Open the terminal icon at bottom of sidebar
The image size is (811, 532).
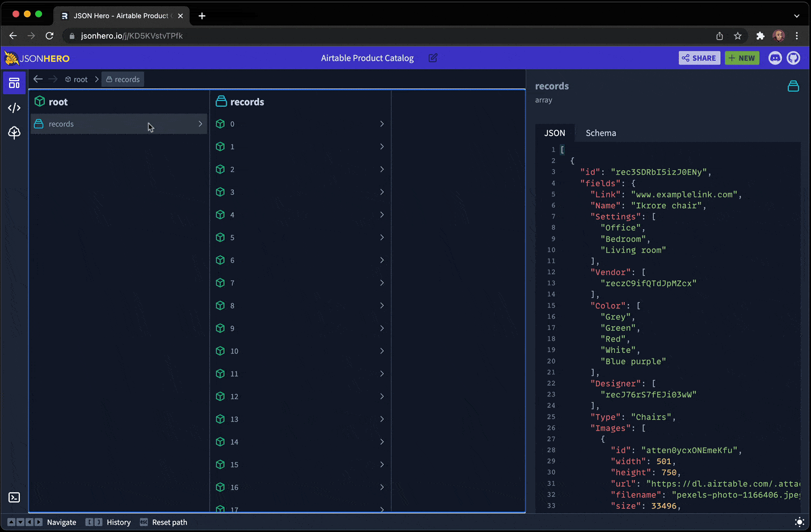click(14, 497)
